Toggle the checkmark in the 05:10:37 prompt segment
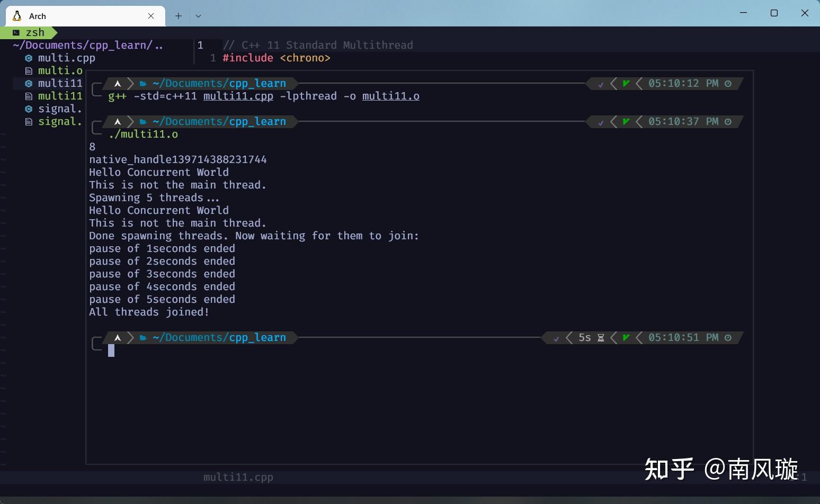 pyautogui.click(x=601, y=122)
